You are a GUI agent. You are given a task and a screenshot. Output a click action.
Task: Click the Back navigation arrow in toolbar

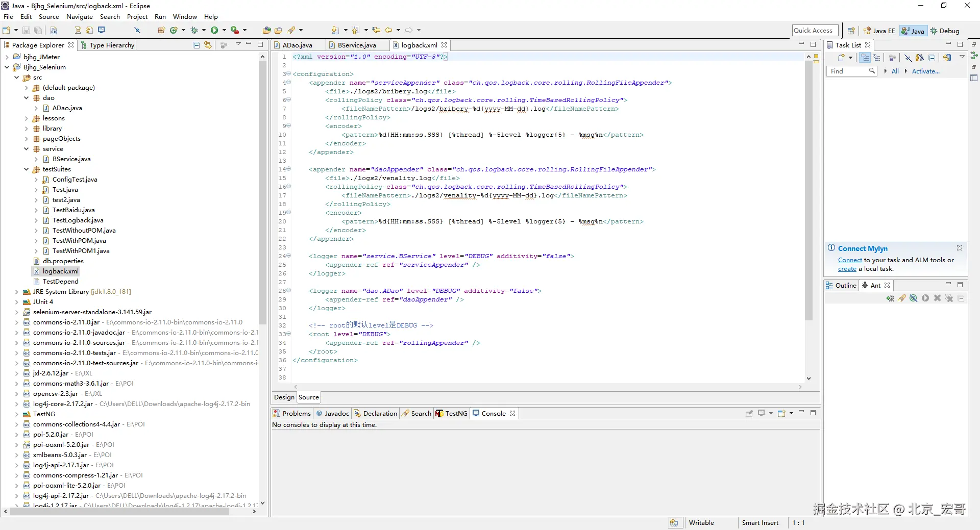[388, 31]
